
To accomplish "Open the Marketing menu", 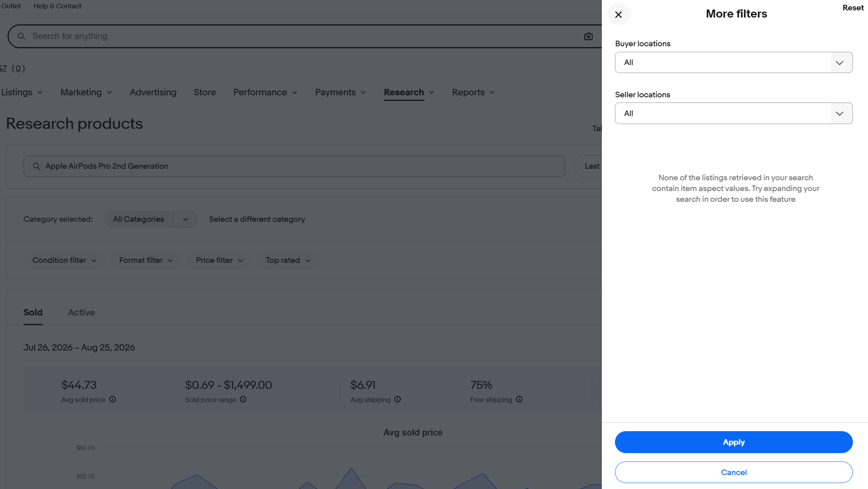I will 86,93.
